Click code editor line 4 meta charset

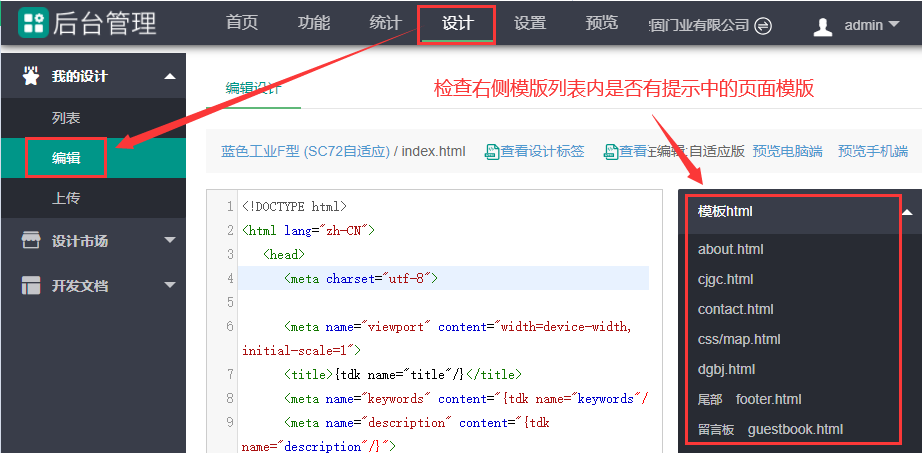[x=361, y=278]
